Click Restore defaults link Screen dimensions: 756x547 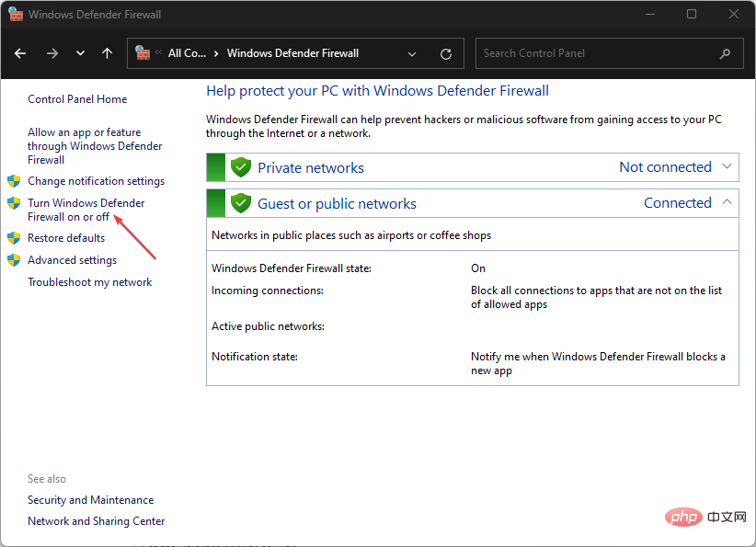tap(66, 238)
